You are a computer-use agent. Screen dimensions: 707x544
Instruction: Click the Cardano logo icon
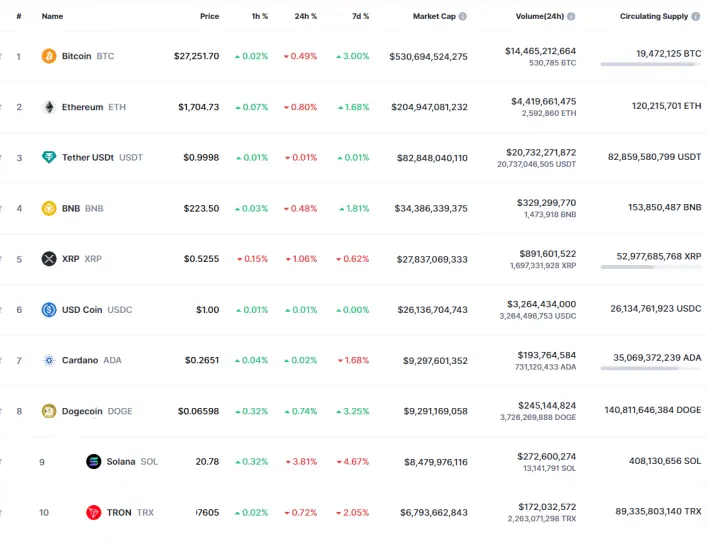tap(49, 360)
